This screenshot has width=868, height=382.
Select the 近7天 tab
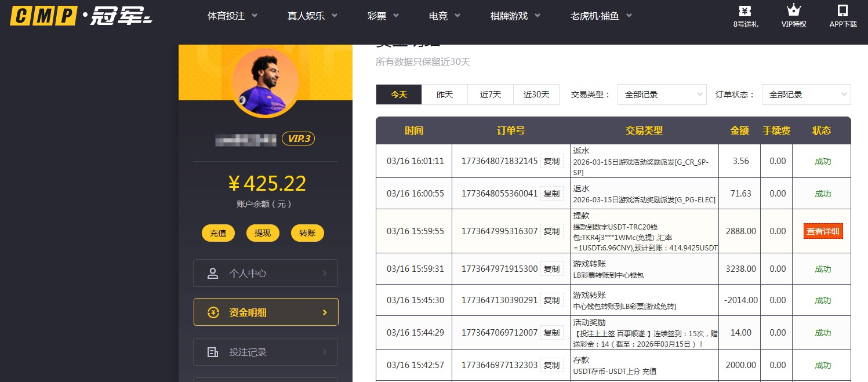coord(490,94)
